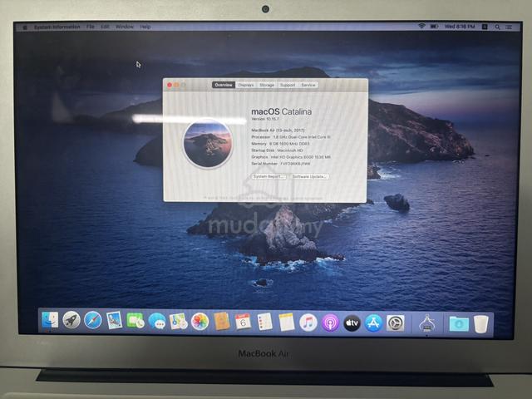Open Finder from the dock
The width and height of the screenshot is (532, 399).
[x=50, y=320]
